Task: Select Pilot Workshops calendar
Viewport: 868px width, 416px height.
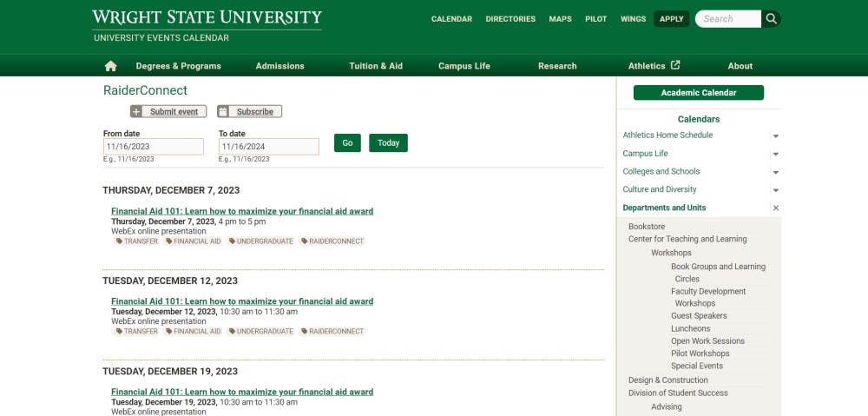Action: [700, 353]
